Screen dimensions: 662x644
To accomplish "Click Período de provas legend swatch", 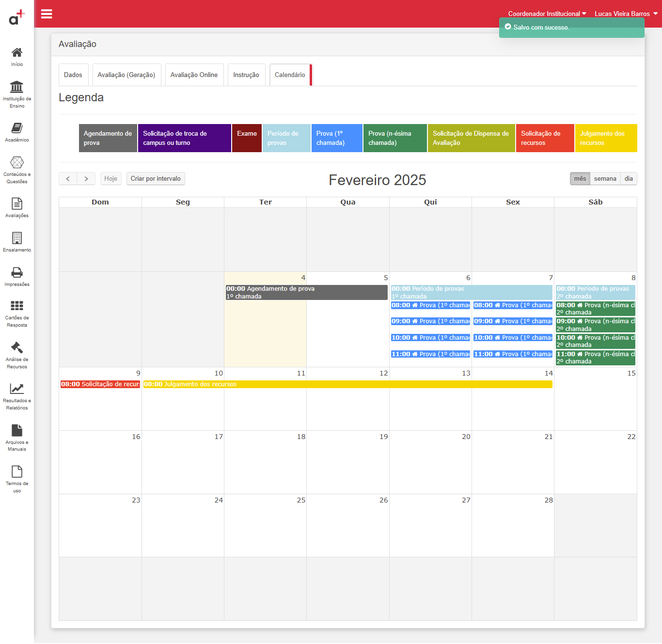I will click(x=286, y=138).
